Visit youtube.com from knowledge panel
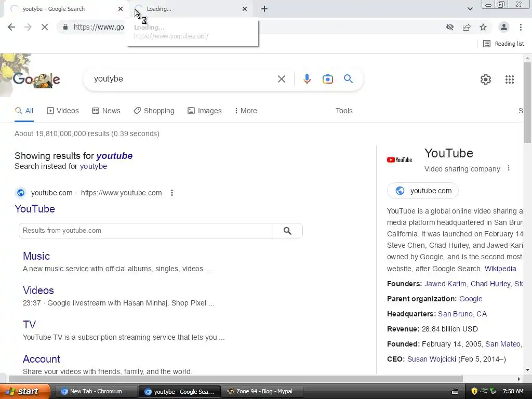The image size is (532, 399). [x=423, y=191]
